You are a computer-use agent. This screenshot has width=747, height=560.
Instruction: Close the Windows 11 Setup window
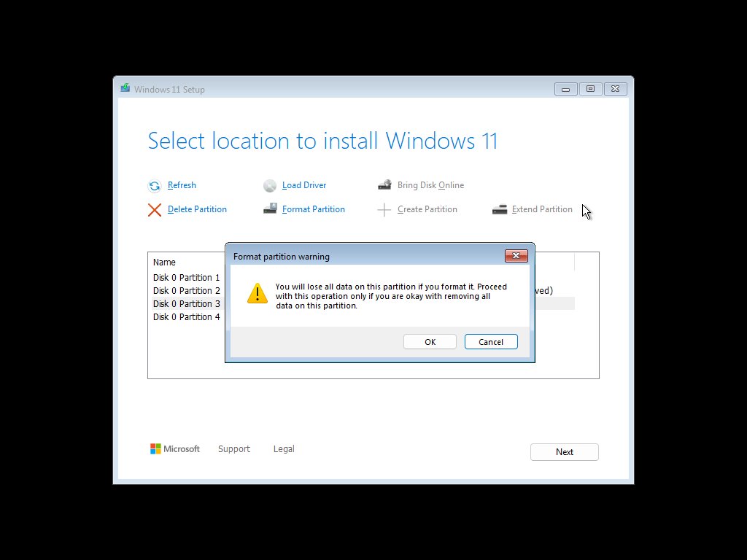pyautogui.click(x=616, y=89)
